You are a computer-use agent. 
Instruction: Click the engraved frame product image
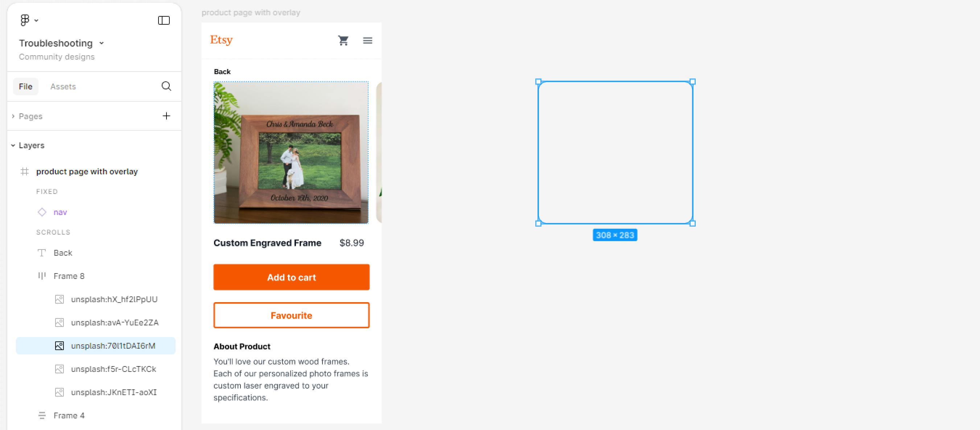(291, 152)
